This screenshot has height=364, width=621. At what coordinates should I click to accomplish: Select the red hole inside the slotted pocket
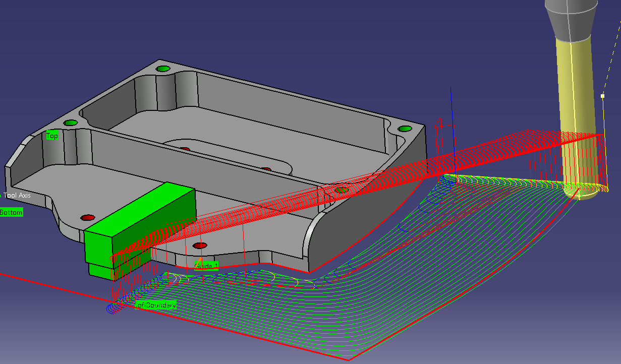pyautogui.click(x=185, y=149)
